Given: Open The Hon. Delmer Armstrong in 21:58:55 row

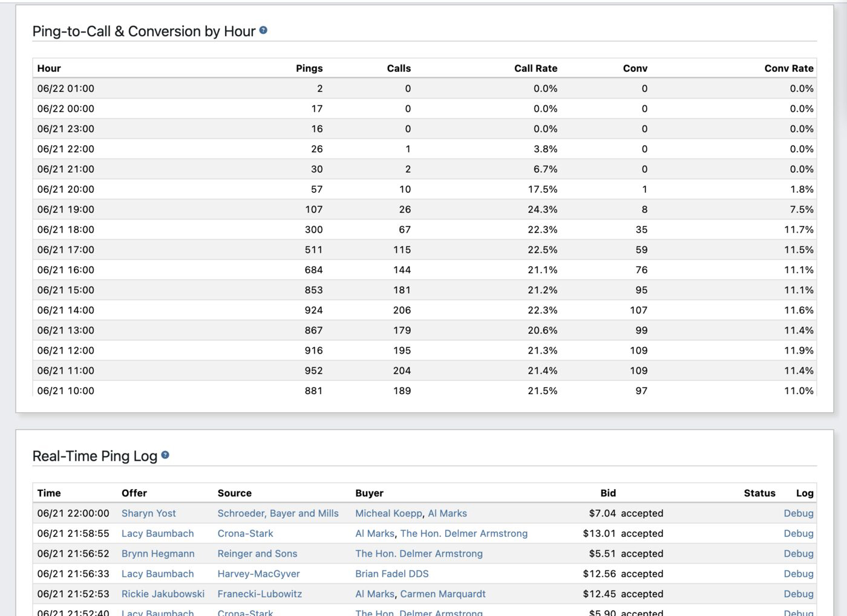Looking at the screenshot, I should pyautogui.click(x=464, y=533).
